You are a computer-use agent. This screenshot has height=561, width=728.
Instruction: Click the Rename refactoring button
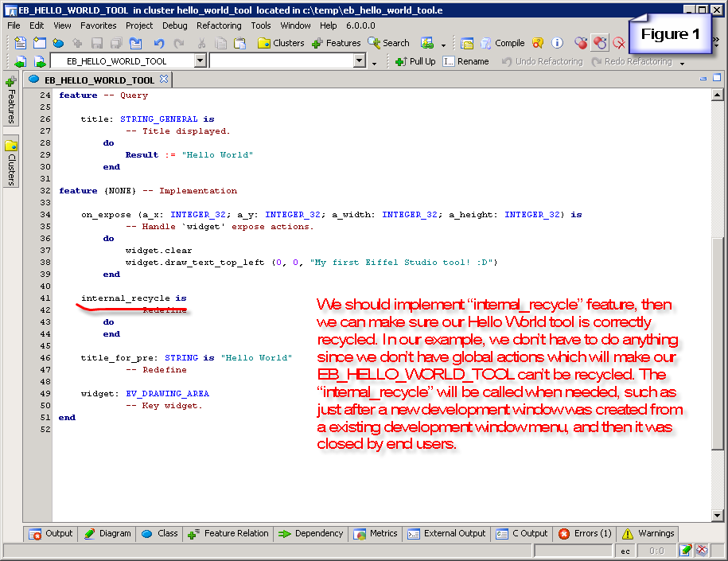(466, 61)
